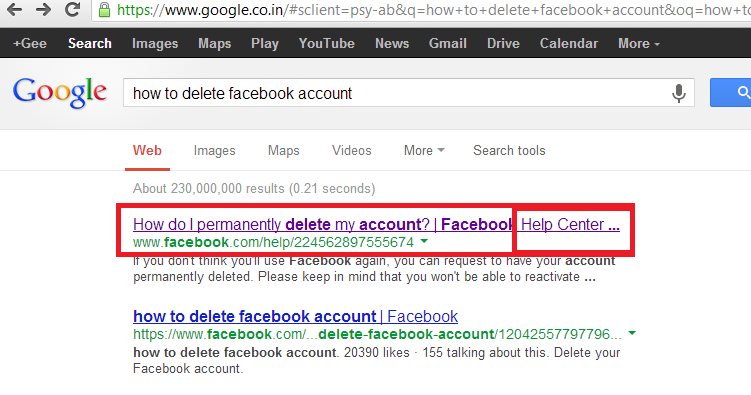The height and width of the screenshot is (395, 751).
Task: Expand green arrow beside delete-facebook-account URL
Action: [632, 333]
